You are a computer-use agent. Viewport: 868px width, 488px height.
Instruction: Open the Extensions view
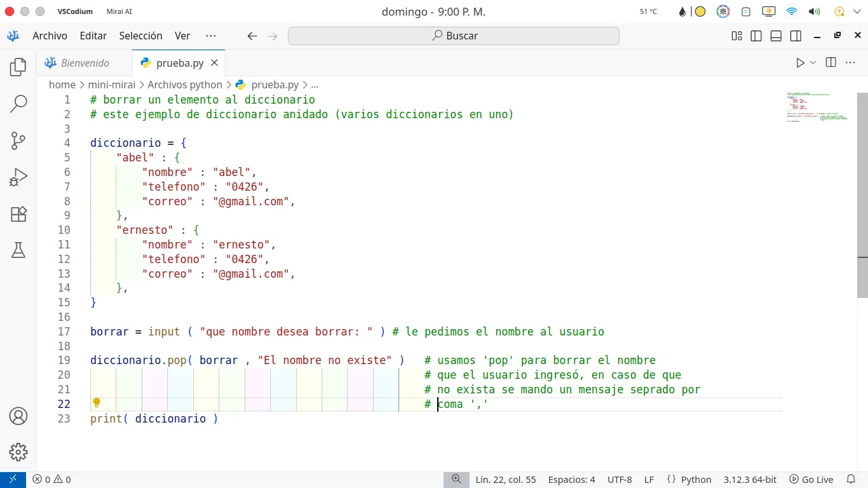18,214
